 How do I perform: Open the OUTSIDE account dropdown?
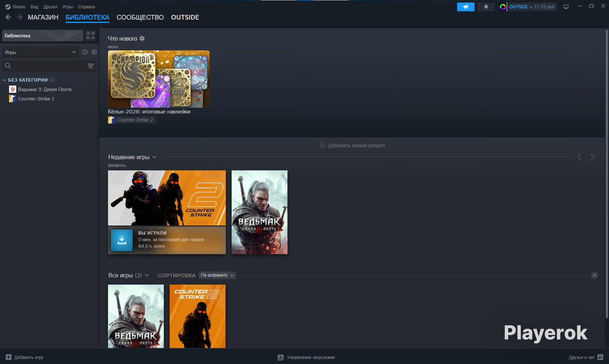[x=532, y=7]
